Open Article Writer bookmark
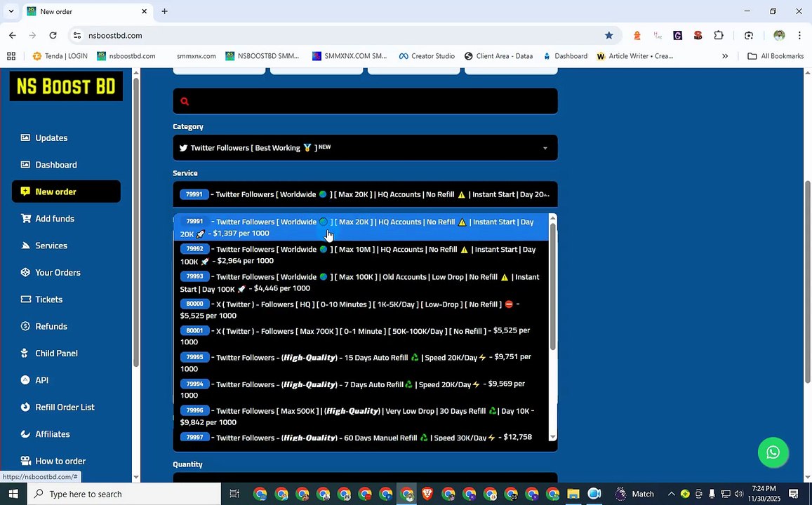This screenshot has height=505, width=812. [x=635, y=56]
